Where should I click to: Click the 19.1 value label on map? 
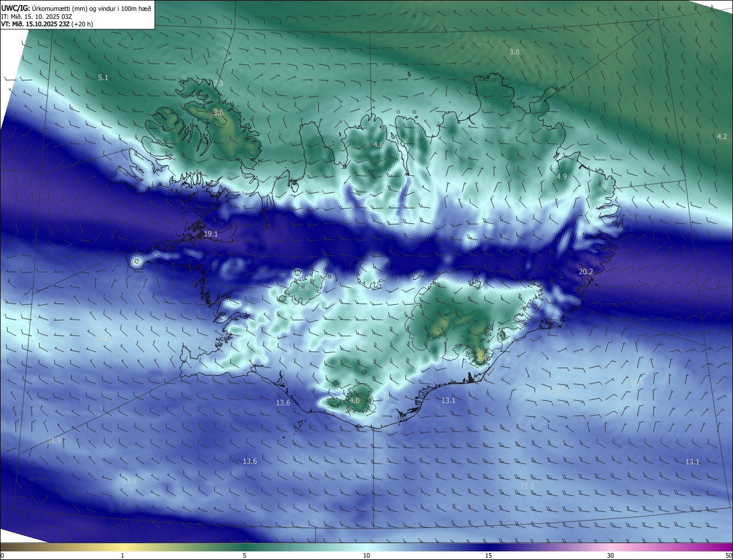(211, 234)
